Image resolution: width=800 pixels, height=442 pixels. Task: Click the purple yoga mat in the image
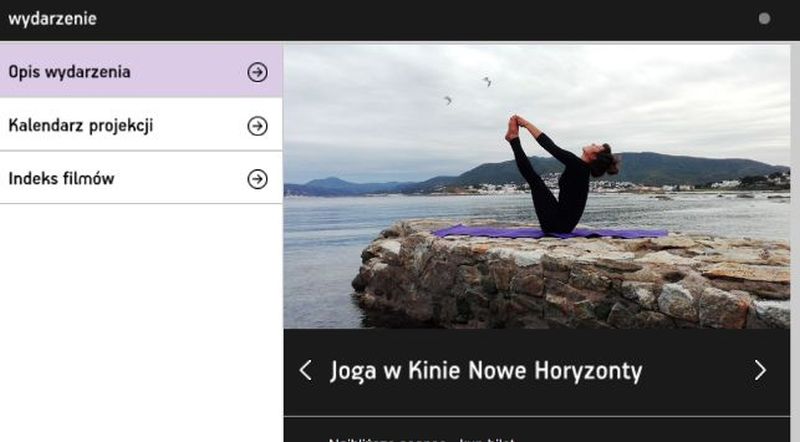coord(550,232)
